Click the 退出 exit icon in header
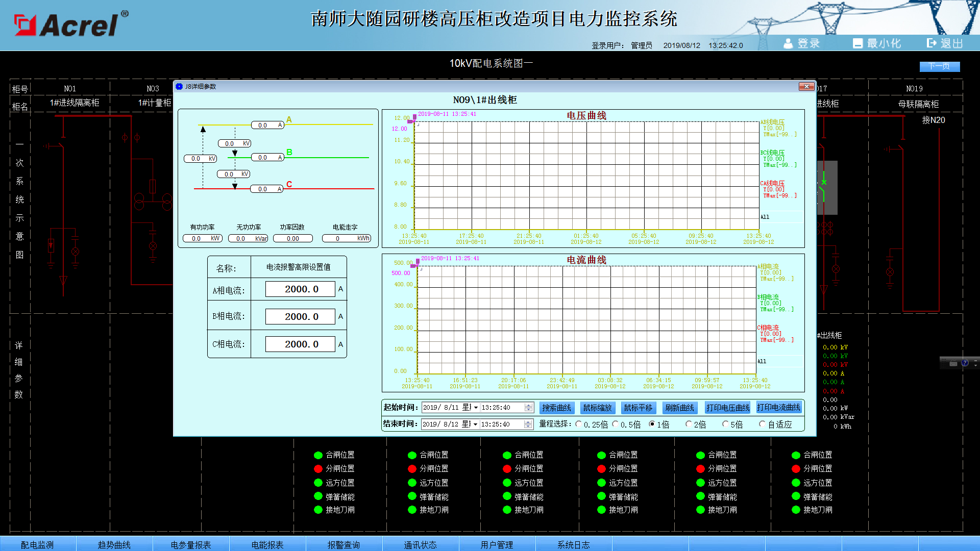The width and height of the screenshot is (980, 551). [x=932, y=43]
